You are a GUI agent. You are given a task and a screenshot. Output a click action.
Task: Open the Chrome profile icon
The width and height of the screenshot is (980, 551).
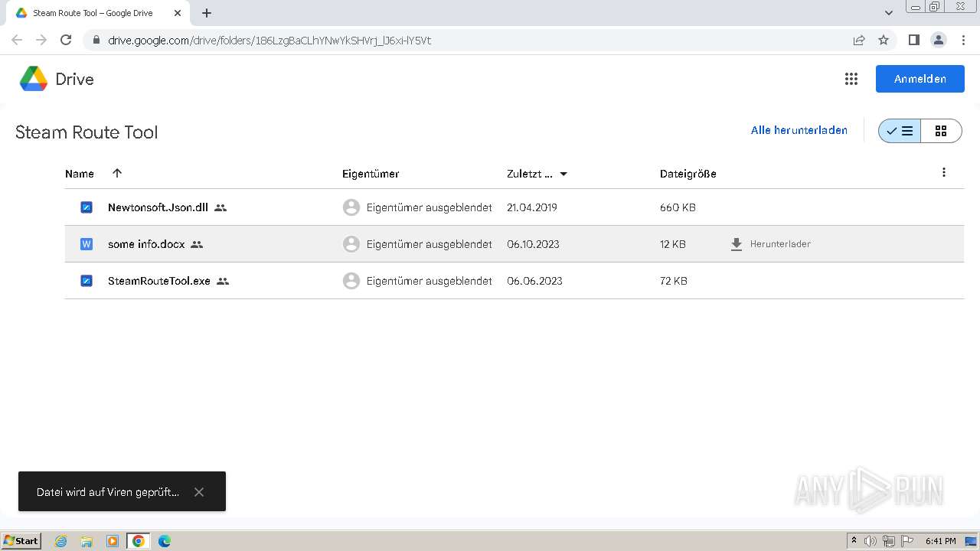938,40
